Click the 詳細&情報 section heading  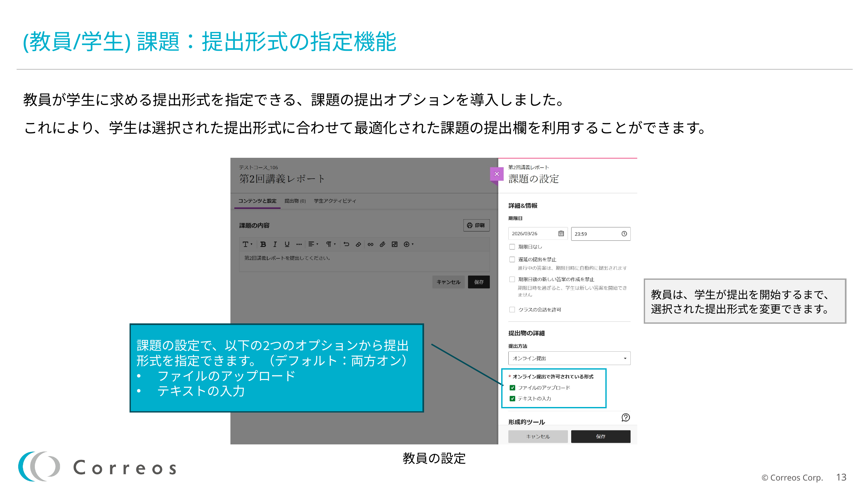pyautogui.click(x=523, y=206)
